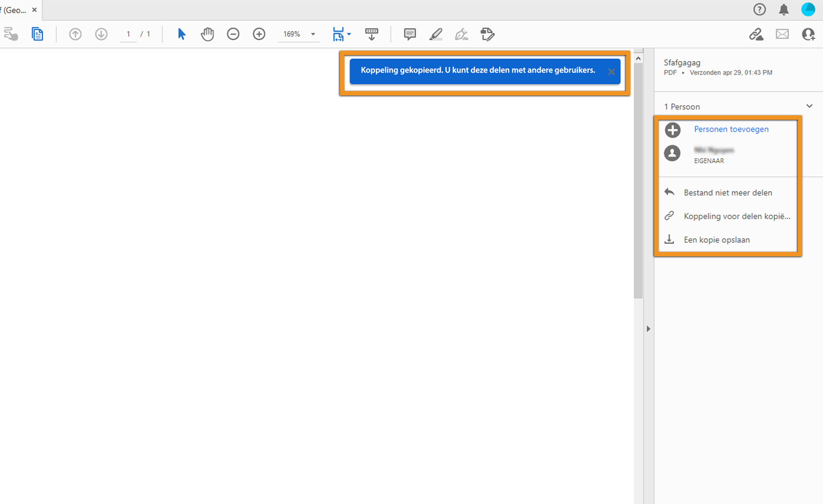The image size is (823, 504).
Task: Dismiss the Koppeling gekopieerd notification
Action: tap(611, 72)
